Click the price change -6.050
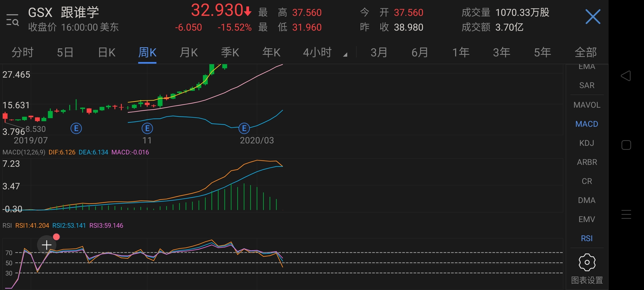Screen dimensions: 644x290 188,27
